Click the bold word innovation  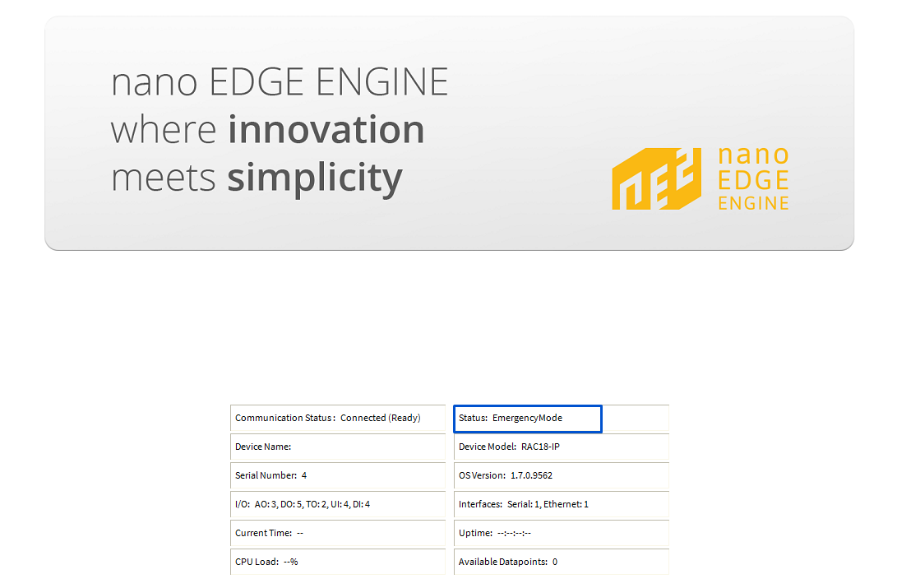[x=326, y=130]
